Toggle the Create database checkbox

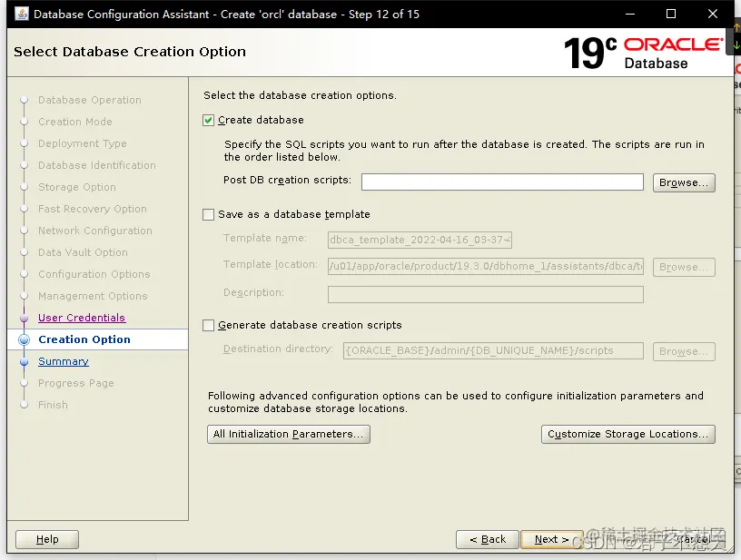[209, 121]
